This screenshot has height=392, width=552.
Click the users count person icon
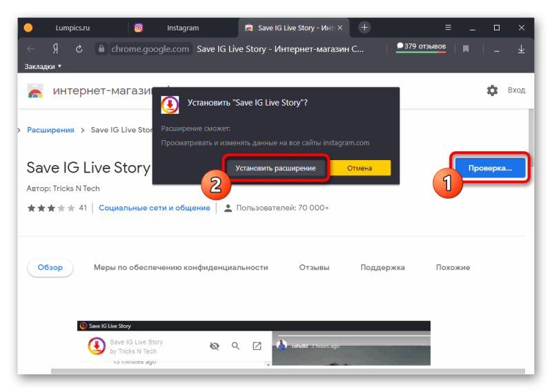(x=228, y=208)
